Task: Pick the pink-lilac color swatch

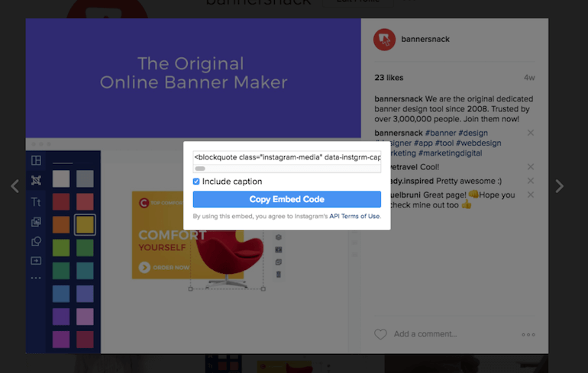Action: pos(85,317)
